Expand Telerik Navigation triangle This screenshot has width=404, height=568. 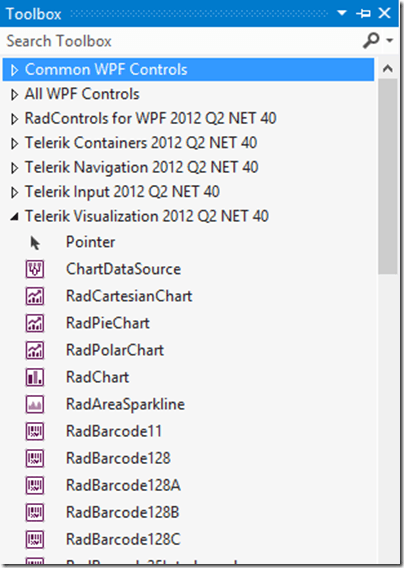pyautogui.click(x=14, y=168)
